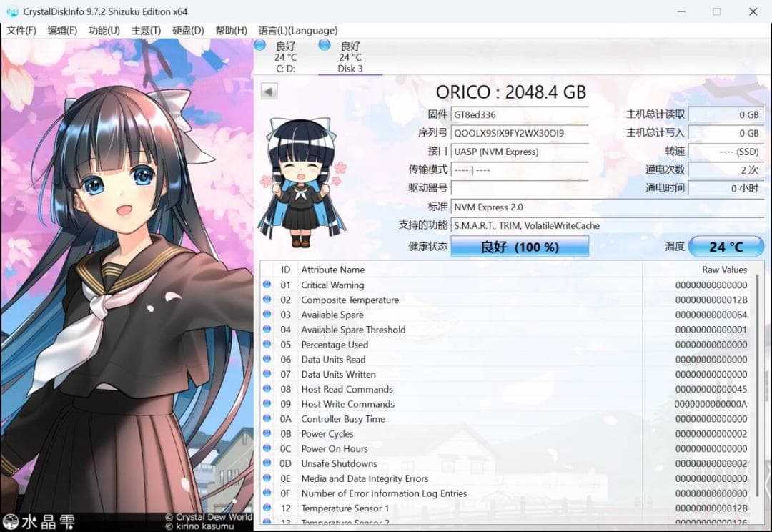The height and width of the screenshot is (532, 772).
Task: Click the status dot for Host Read Commands
Action: click(x=267, y=388)
